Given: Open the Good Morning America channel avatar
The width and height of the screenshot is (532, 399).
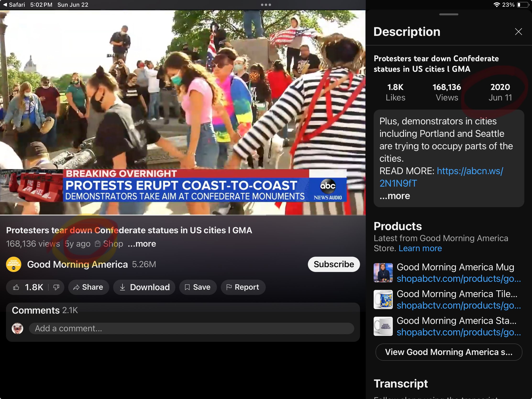Looking at the screenshot, I should tap(14, 264).
